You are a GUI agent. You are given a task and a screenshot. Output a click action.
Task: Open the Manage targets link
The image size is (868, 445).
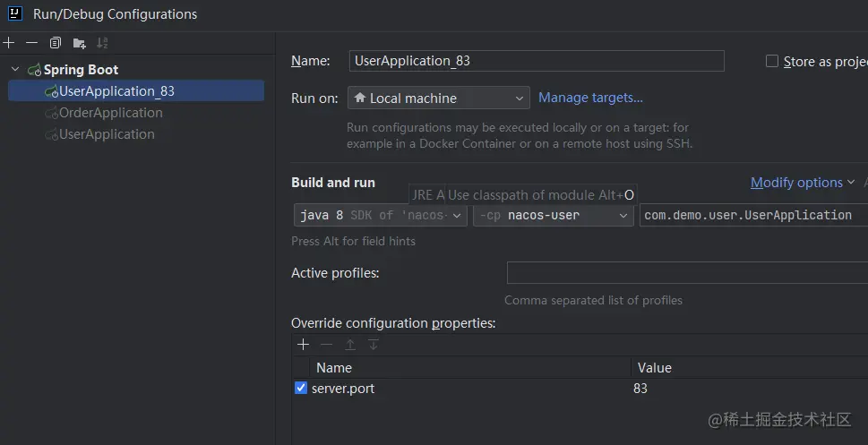click(x=590, y=98)
